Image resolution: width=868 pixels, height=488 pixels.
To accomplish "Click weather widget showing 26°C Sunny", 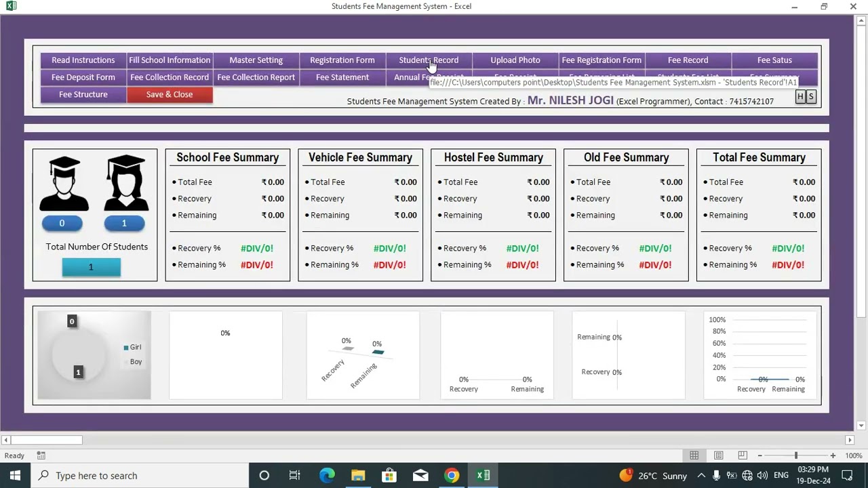I will click(x=653, y=475).
